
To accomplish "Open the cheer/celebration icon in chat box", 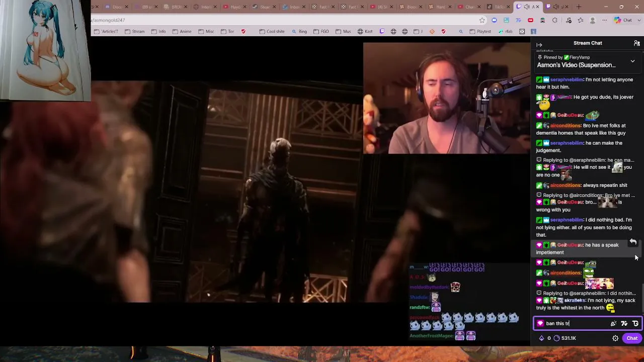I will coord(613,324).
